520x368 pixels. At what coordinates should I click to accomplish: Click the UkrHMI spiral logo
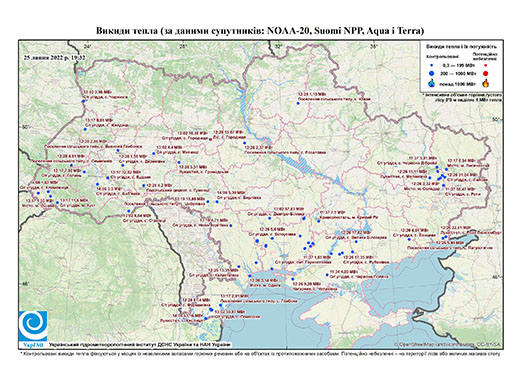coord(33,326)
